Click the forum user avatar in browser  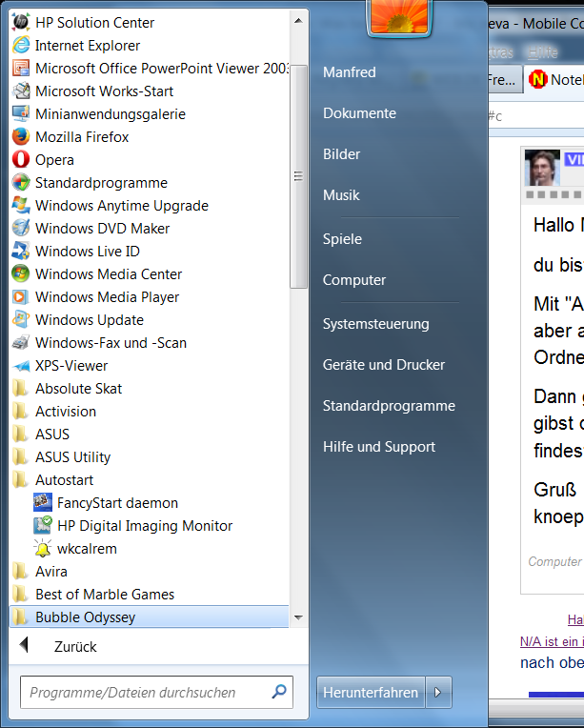click(542, 168)
